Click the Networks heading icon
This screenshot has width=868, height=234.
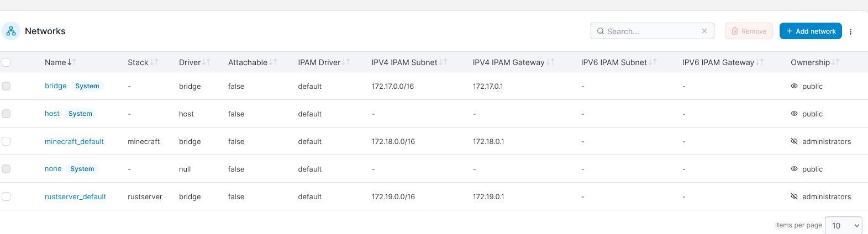pyautogui.click(x=11, y=31)
